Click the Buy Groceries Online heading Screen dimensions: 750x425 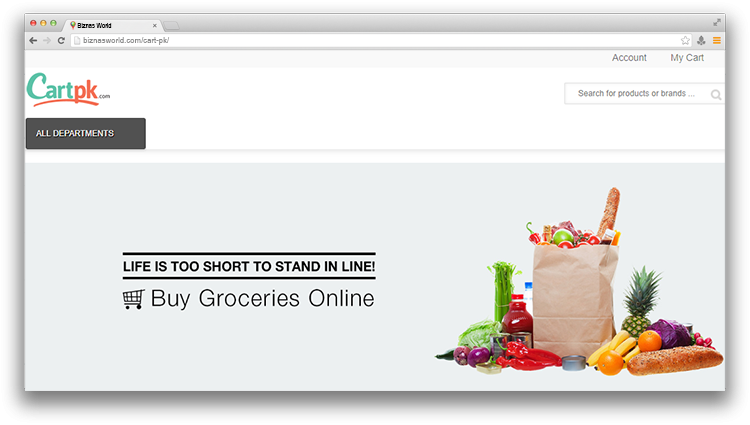(263, 299)
